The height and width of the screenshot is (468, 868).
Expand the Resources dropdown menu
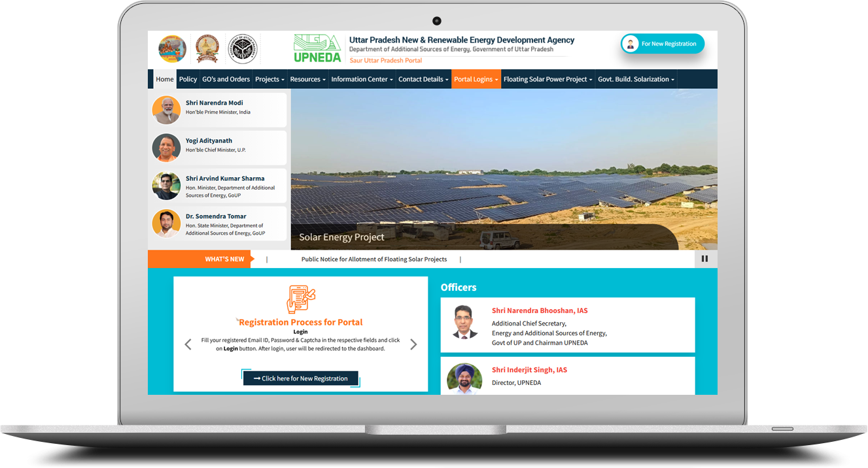[x=307, y=79]
